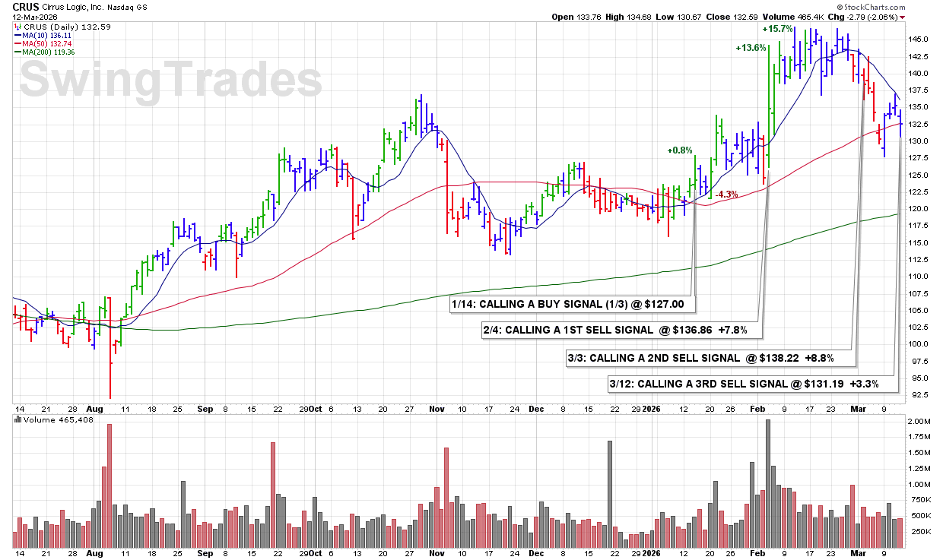Click the CRUS ticker symbol in the title
The height and width of the screenshot is (560, 943).
27,5
